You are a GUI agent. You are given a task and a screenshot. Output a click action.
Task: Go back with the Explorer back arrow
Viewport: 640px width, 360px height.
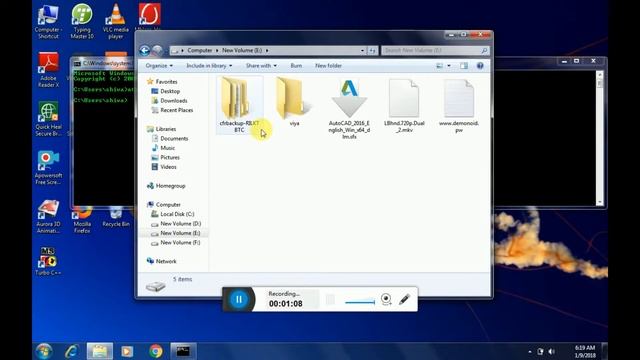(x=144, y=50)
